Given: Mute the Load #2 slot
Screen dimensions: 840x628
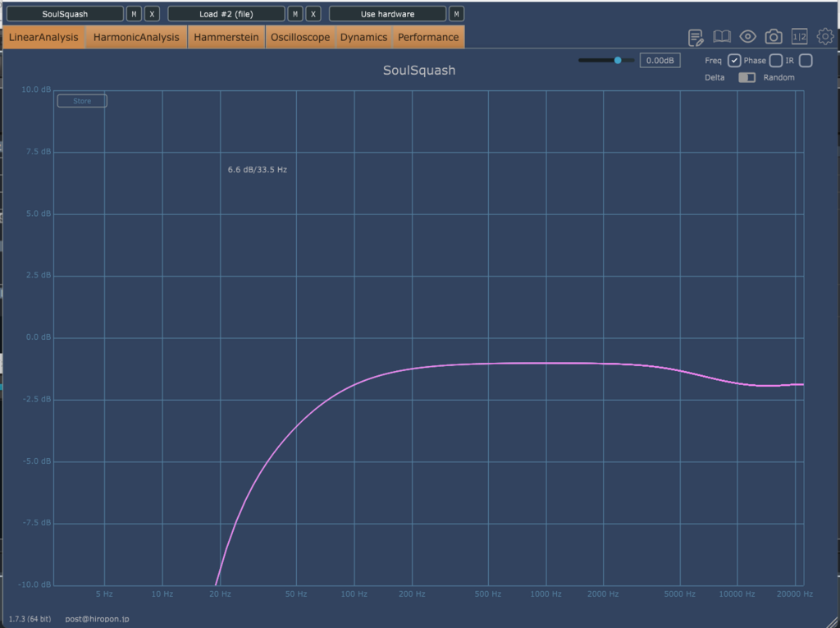Looking at the screenshot, I should coord(295,14).
